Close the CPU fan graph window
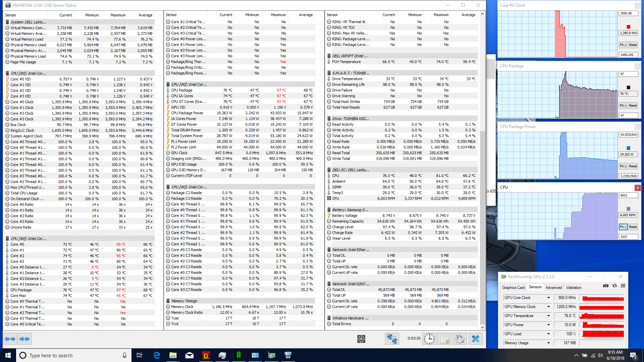Viewport: 644px width, 362px height. pos(637,188)
